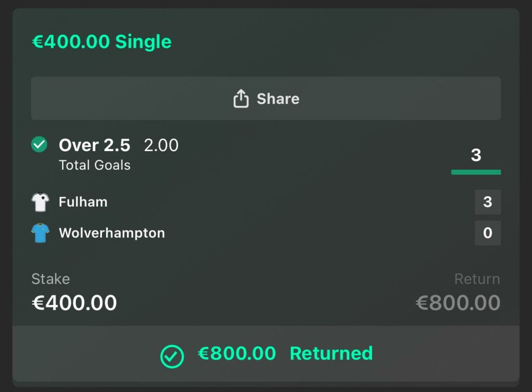Click the Stake label
This screenshot has width=532, height=392.
[x=50, y=279]
